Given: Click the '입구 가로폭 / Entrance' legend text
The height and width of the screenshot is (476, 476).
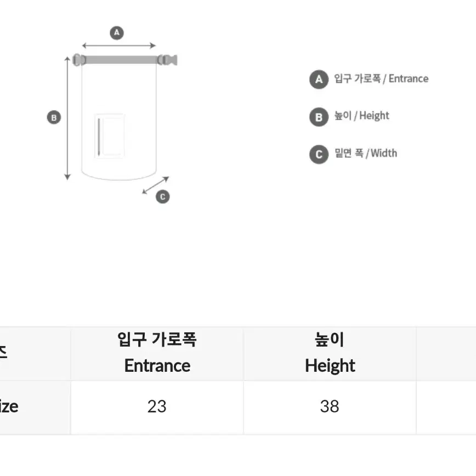Looking at the screenshot, I should tap(381, 78).
